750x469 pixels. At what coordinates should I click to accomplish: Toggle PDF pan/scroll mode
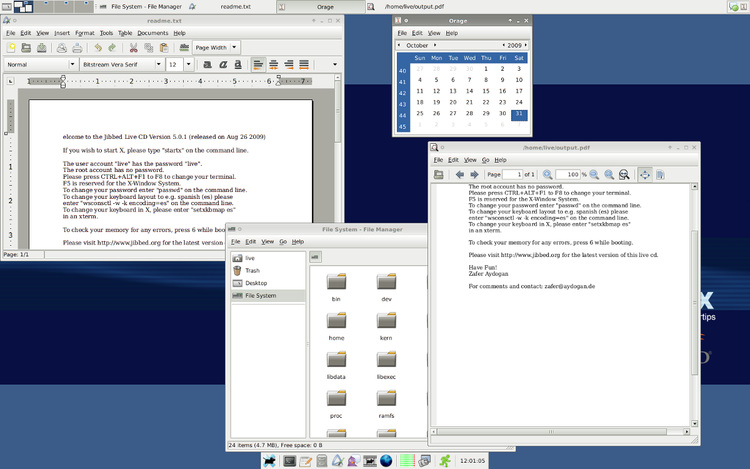(645, 175)
